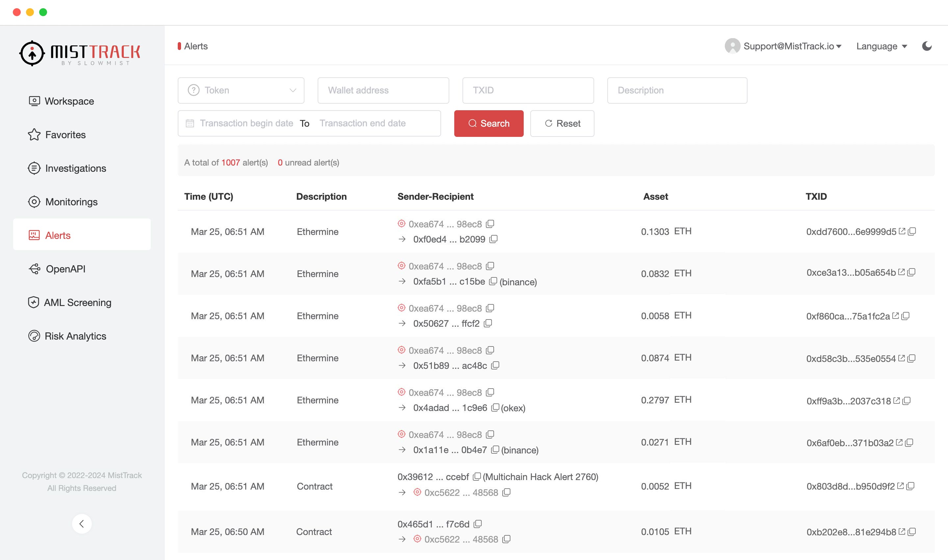This screenshot has height=560, width=948.
Task: Click the MistTrack logo
Action: pyautogui.click(x=80, y=53)
